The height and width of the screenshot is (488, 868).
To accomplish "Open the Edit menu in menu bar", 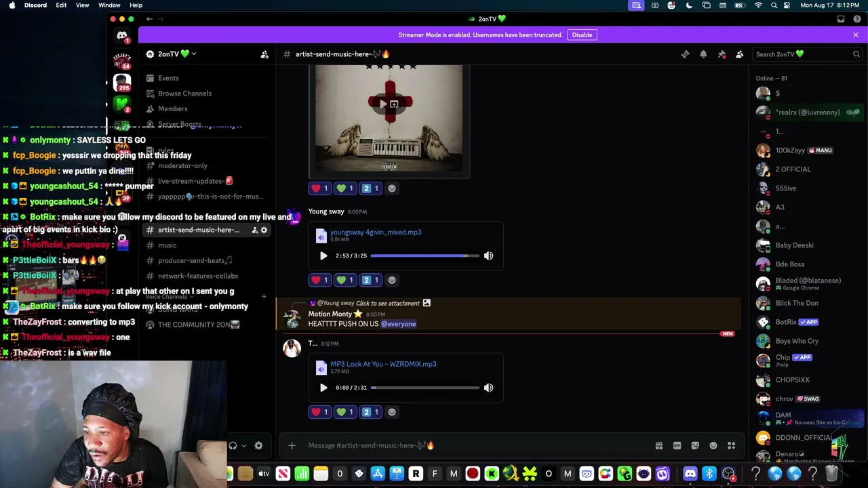I will pos(61,5).
